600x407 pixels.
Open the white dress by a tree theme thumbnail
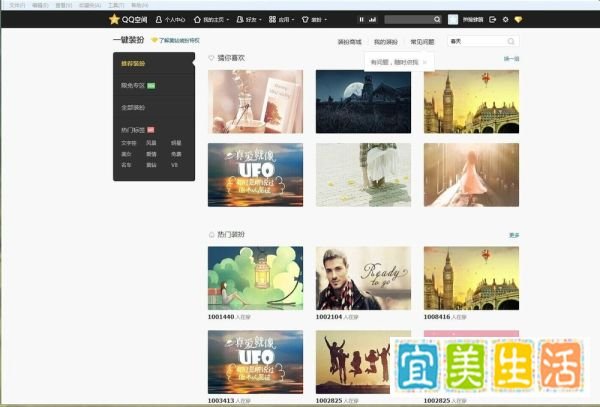363,175
